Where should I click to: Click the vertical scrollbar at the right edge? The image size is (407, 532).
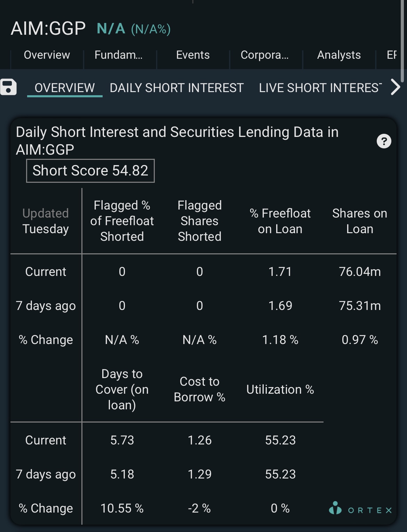click(403, 41)
